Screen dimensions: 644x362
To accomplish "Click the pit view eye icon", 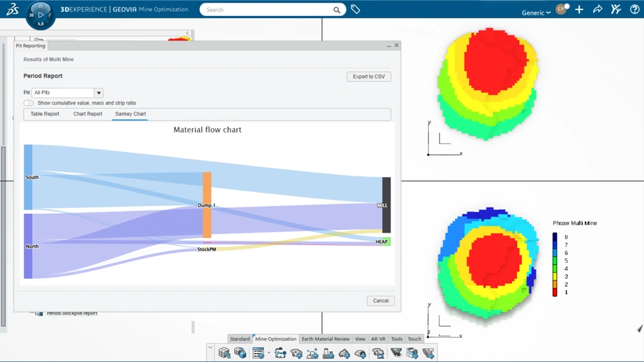I will point(396,353).
